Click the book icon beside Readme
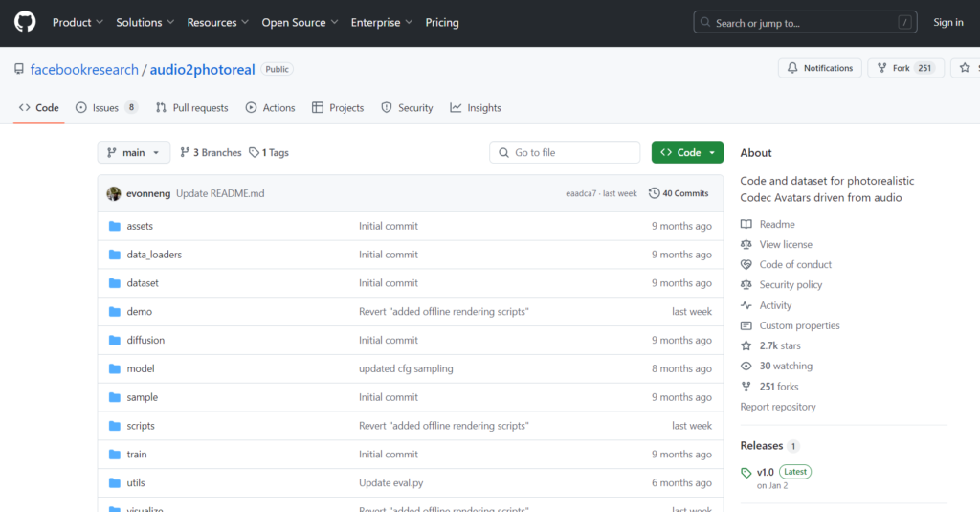Screen dimensions: 980x512 (746, 224)
